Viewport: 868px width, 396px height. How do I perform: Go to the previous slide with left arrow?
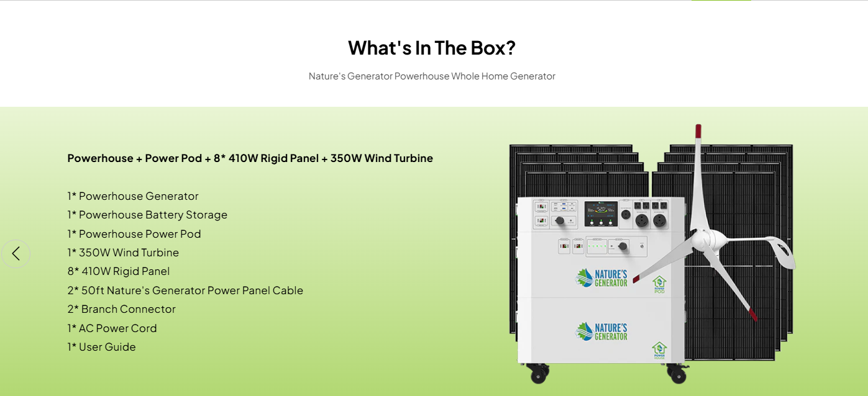(16, 253)
